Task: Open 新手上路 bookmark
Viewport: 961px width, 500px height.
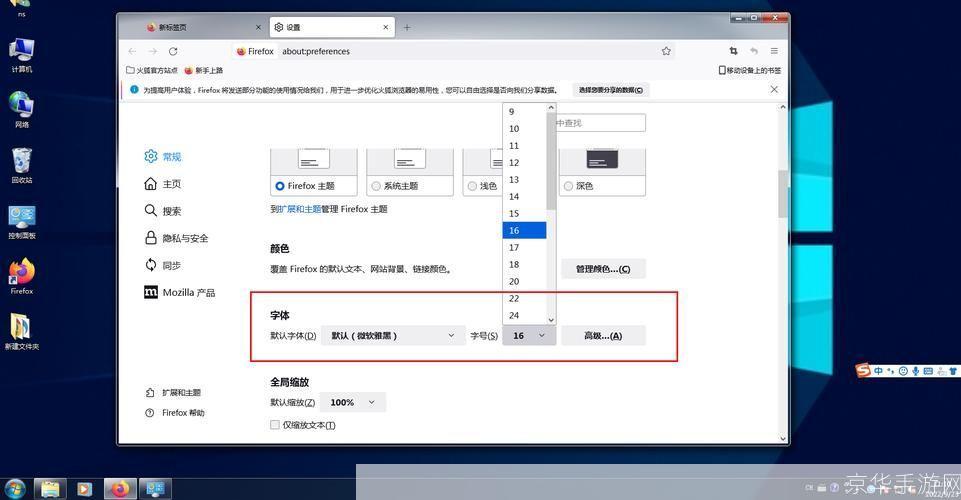Action: tap(203, 70)
